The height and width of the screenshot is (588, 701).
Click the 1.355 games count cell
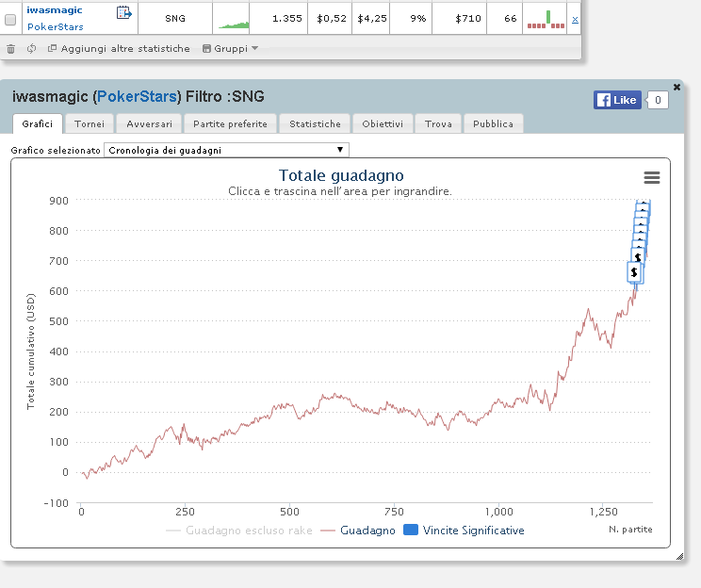coord(279,18)
